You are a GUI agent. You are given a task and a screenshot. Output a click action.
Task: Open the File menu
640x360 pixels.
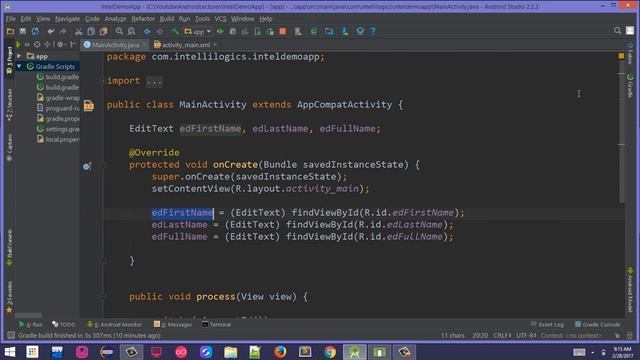tap(11, 19)
